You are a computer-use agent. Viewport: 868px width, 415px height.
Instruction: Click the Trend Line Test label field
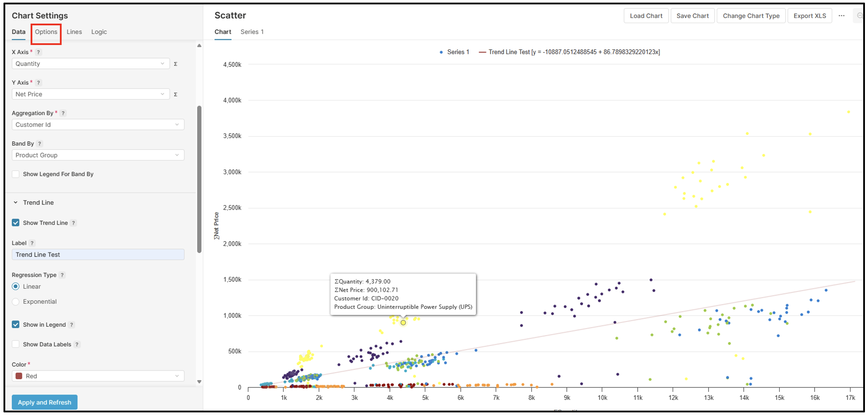(x=97, y=255)
